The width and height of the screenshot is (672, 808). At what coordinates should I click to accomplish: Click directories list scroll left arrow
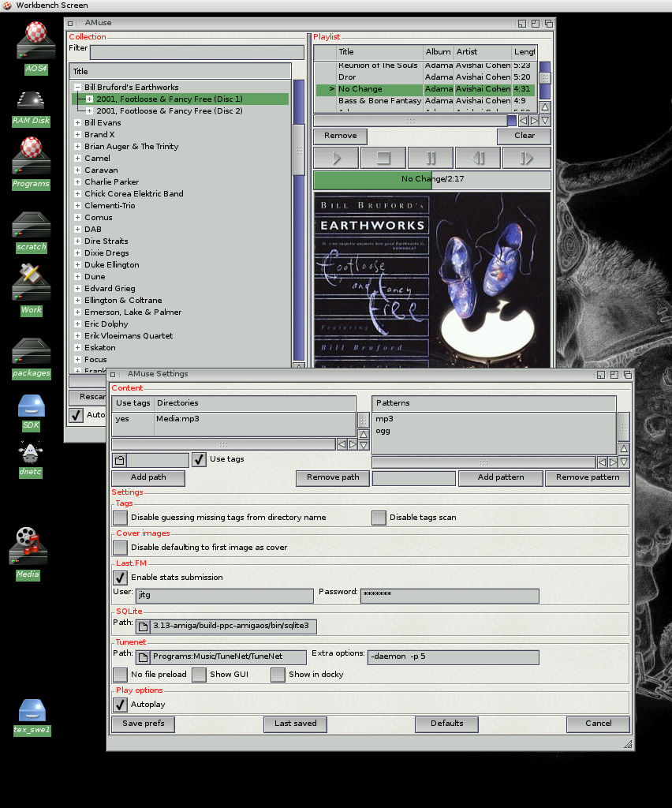(342, 444)
